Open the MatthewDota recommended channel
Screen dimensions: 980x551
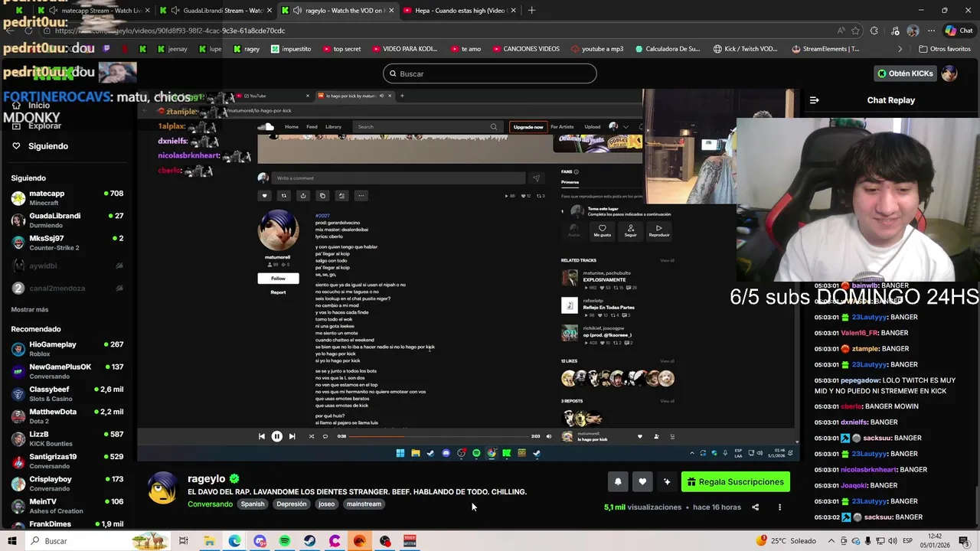point(67,416)
